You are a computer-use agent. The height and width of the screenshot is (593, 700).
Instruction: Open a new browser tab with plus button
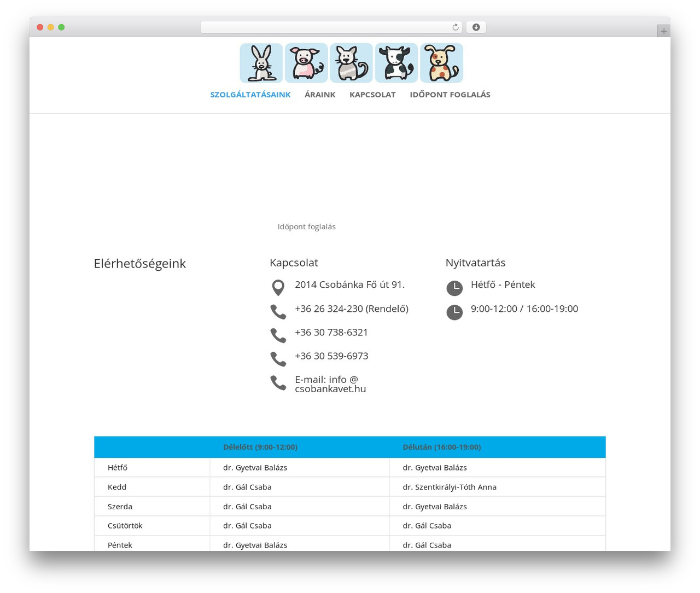pyautogui.click(x=664, y=31)
